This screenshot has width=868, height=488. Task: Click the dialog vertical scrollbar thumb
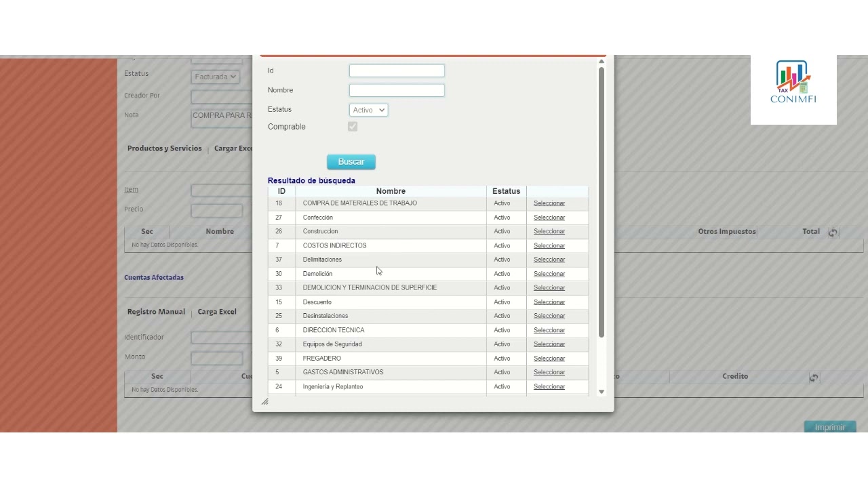coord(601,202)
